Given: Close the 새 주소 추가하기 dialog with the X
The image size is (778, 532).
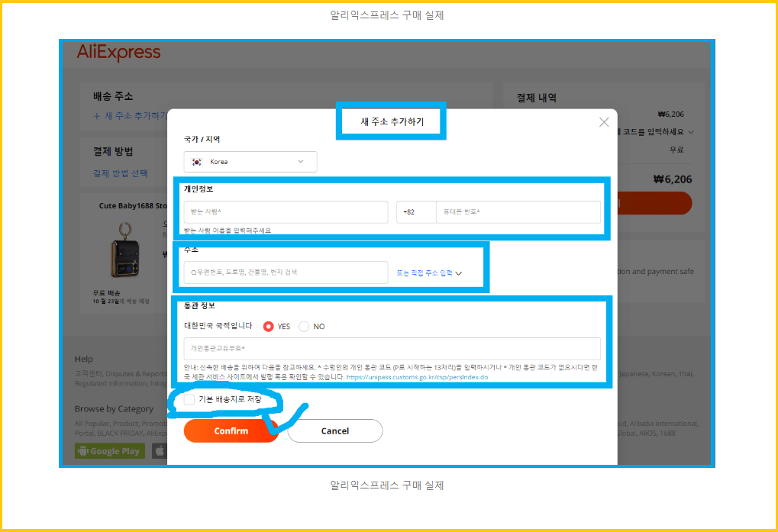Looking at the screenshot, I should coord(604,121).
